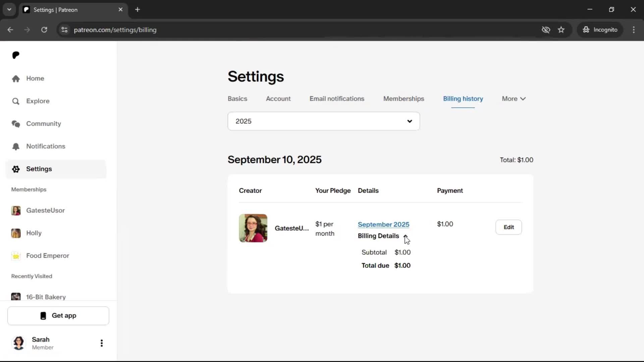This screenshot has height=362, width=644.
Task: Open Community chat in the sidebar
Action: (x=36, y=124)
